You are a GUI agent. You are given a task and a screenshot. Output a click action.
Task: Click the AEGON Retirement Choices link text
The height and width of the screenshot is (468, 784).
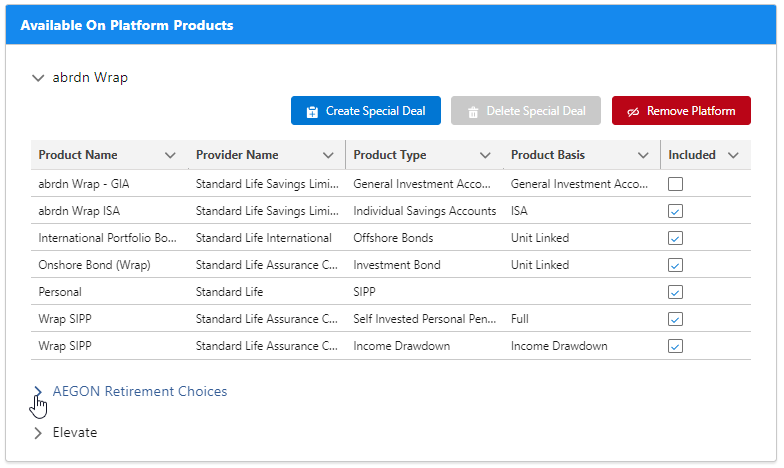tap(140, 392)
